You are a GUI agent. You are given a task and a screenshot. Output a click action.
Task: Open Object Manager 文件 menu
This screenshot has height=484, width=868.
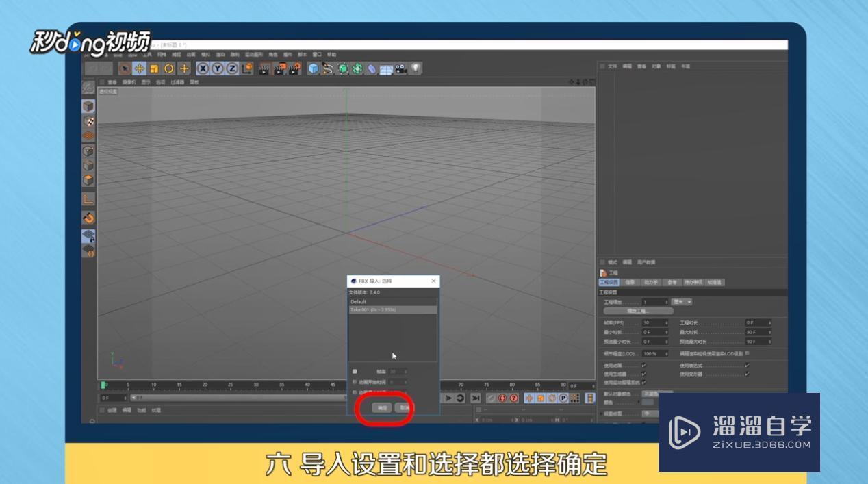coord(613,66)
